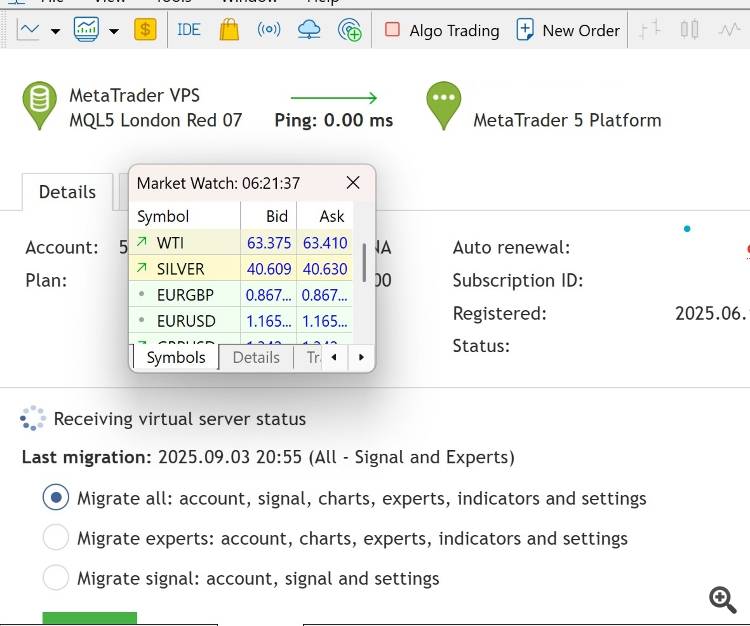Click the MetaTrader 5 Platform pin icon
Screen dimensions: 750x626
tap(443, 106)
